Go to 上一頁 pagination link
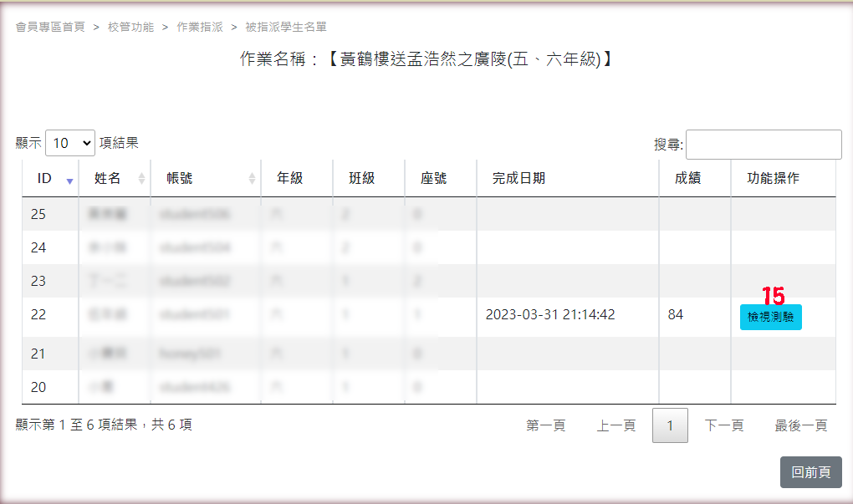The width and height of the screenshot is (853, 504). point(616,425)
